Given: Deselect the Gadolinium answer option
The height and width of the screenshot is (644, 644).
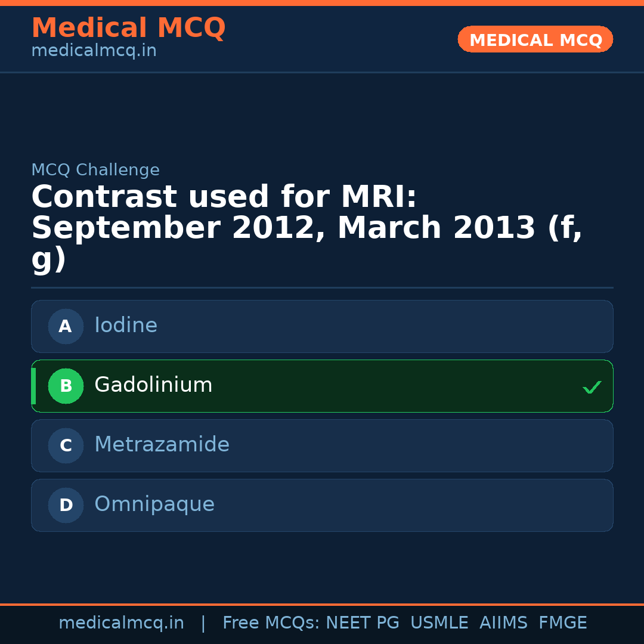Looking at the screenshot, I should pyautogui.click(x=322, y=386).
